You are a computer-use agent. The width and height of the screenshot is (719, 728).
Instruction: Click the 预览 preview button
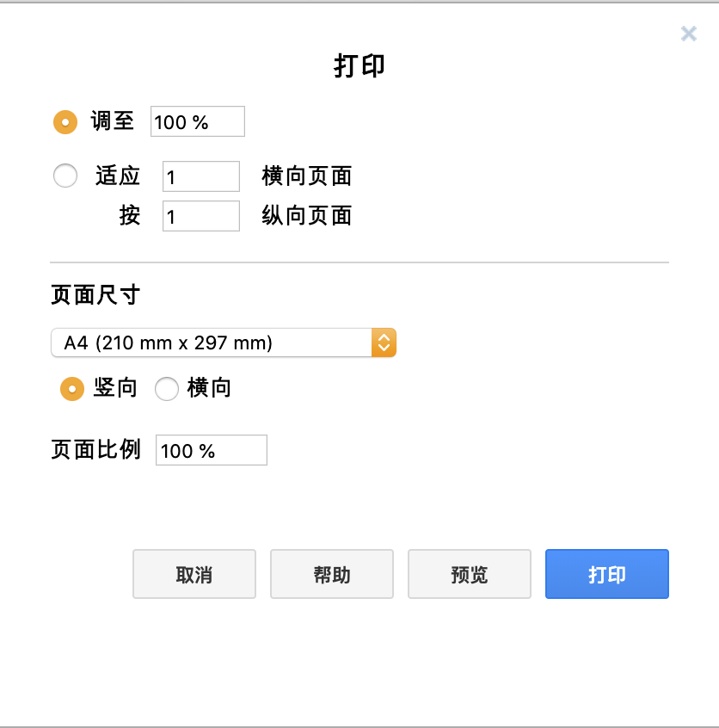pos(470,574)
